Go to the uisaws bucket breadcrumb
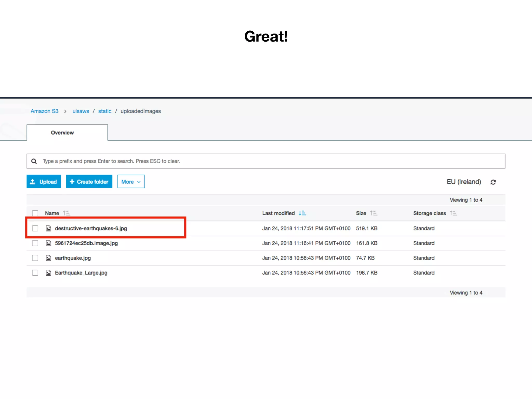The height and width of the screenshot is (399, 532). coord(81,111)
